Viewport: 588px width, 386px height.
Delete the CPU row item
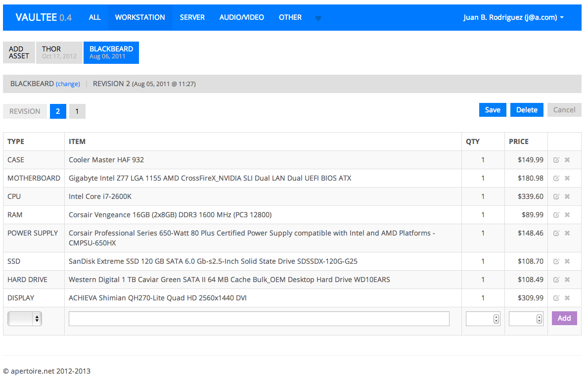(567, 196)
